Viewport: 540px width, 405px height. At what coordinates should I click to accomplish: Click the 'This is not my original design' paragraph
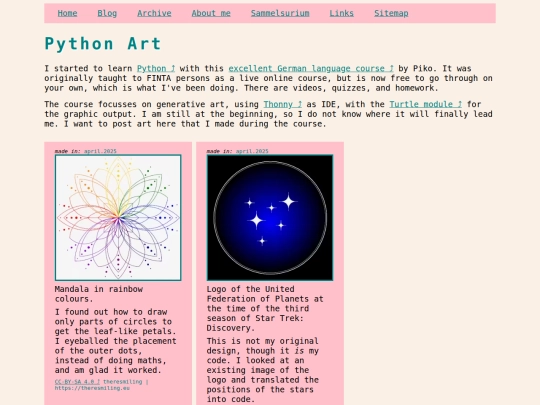pos(263,370)
